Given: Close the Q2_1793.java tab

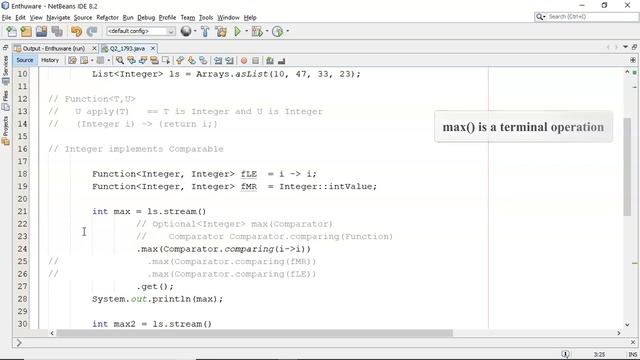Looking at the screenshot, I should pos(153,48).
